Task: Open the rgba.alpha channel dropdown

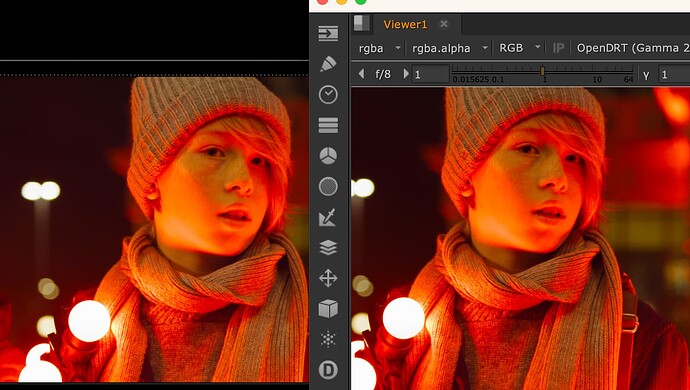Action: [449, 48]
